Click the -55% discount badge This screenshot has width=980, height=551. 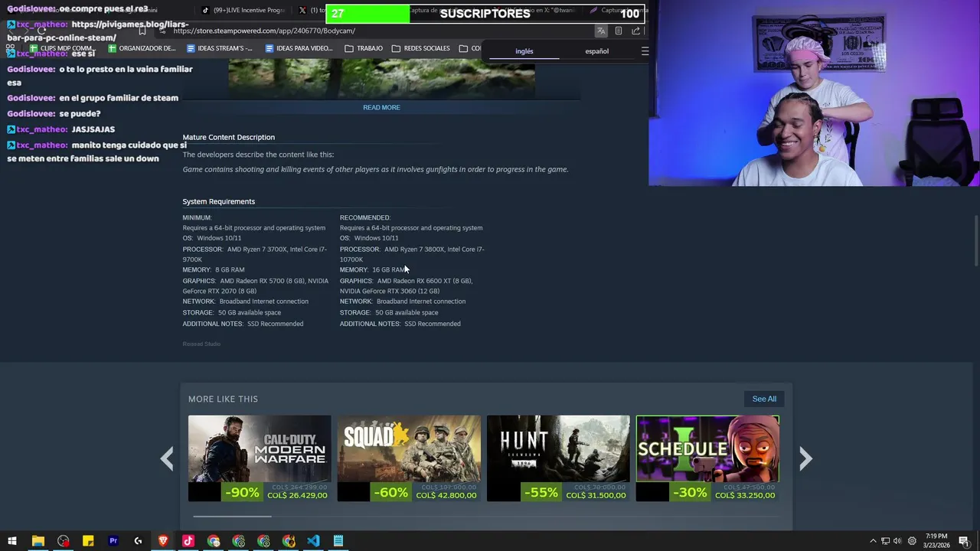coord(541,492)
